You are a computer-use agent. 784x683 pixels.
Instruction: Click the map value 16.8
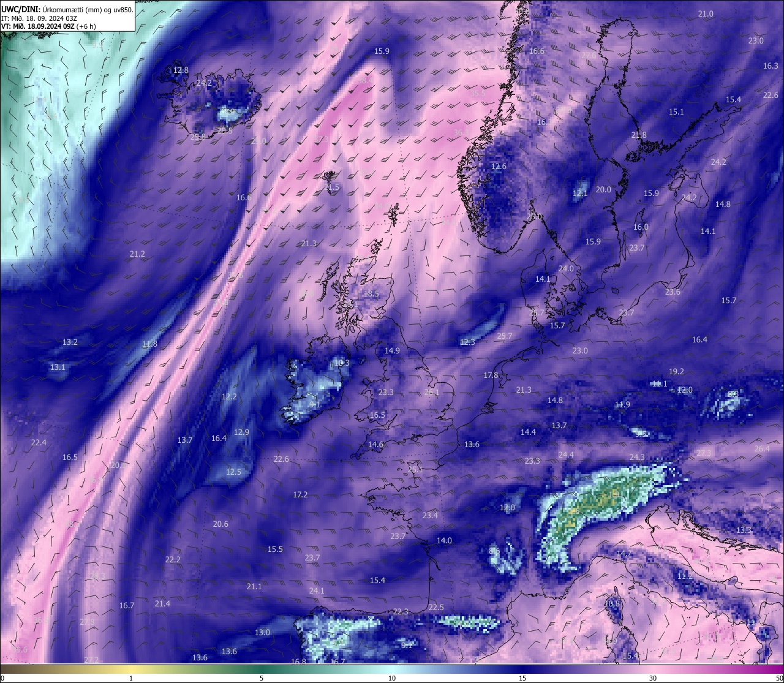click(298, 662)
